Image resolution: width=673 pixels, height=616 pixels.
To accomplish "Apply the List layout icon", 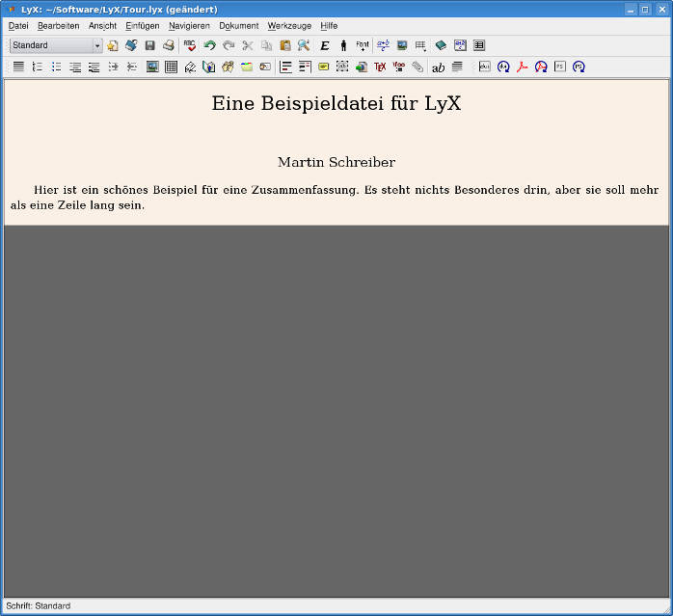I will 75,67.
